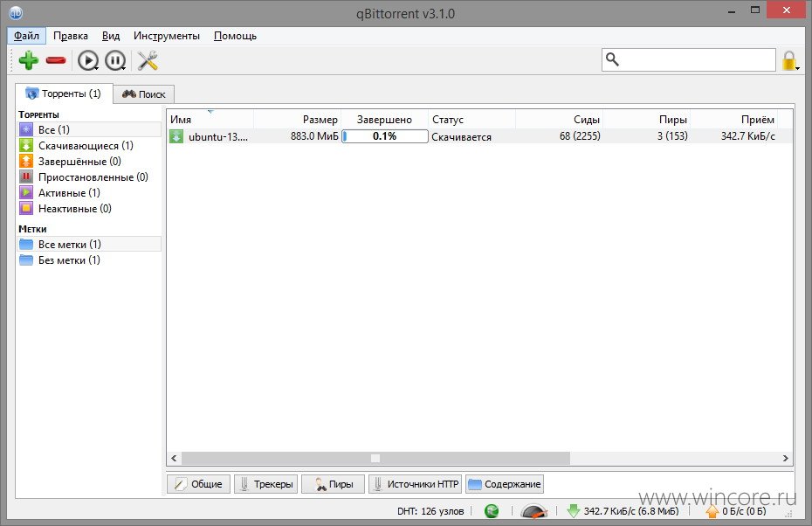812x526 pixels.
Task: Click the green download arrow in status bar
Action: [574, 511]
